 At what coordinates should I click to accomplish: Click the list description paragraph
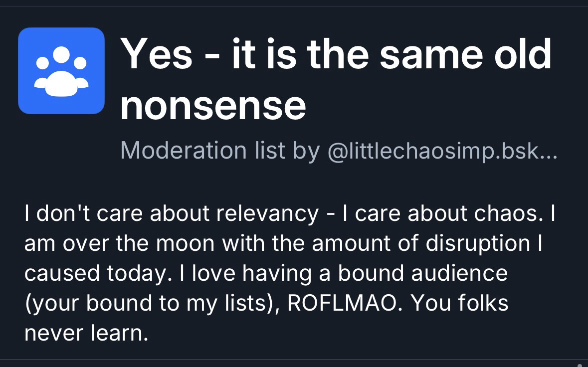289,273
